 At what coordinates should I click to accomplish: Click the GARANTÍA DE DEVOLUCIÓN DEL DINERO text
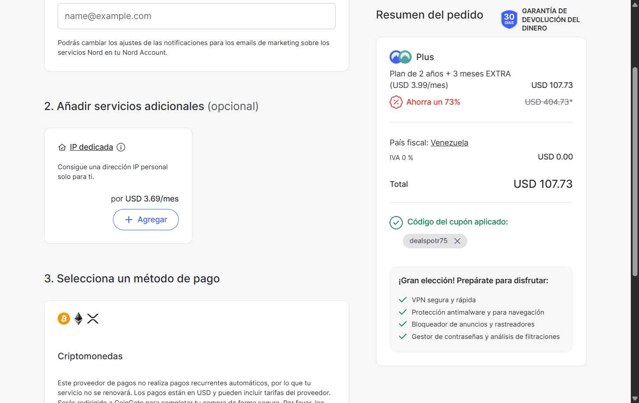(x=551, y=19)
